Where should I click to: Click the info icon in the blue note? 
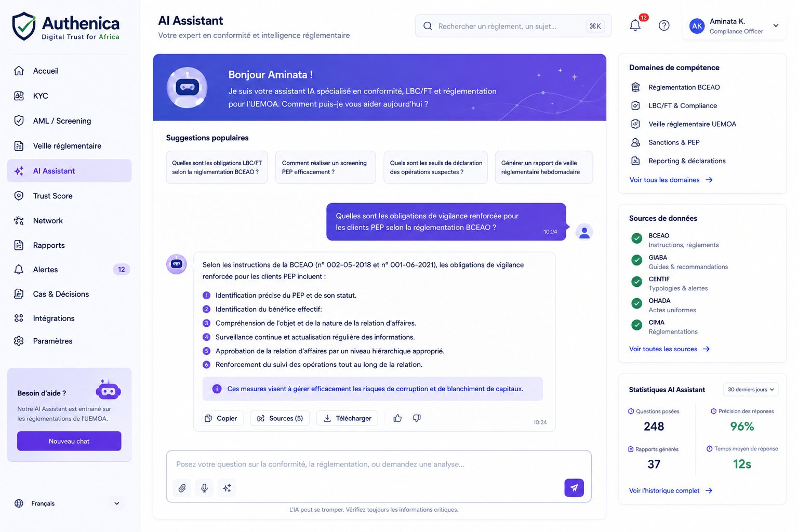[x=217, y=389]
